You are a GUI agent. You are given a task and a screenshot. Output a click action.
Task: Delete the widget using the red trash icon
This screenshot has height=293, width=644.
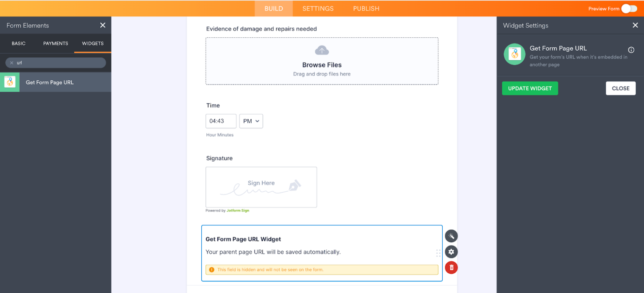tap(451, 267)
